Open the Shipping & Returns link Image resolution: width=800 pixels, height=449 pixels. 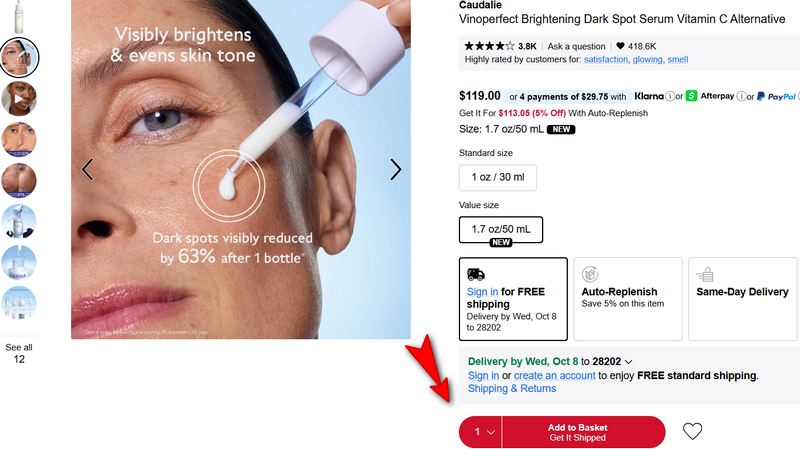pos(512,388)
